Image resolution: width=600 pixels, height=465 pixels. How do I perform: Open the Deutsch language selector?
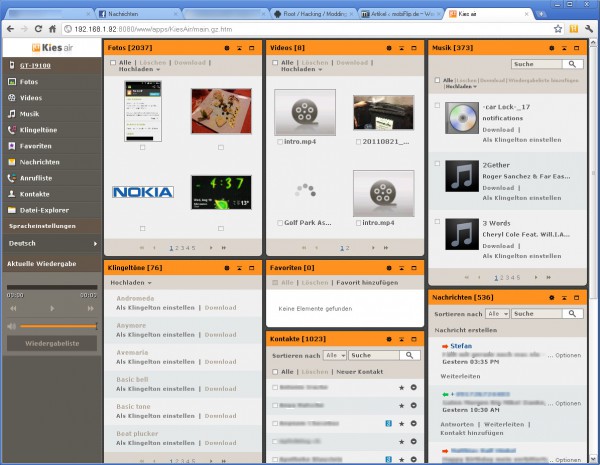(x=52, y=243)
